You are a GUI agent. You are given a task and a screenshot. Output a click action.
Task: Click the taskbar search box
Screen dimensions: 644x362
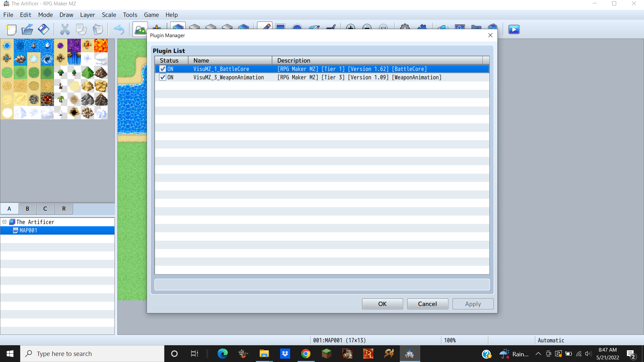pos(92,354)
